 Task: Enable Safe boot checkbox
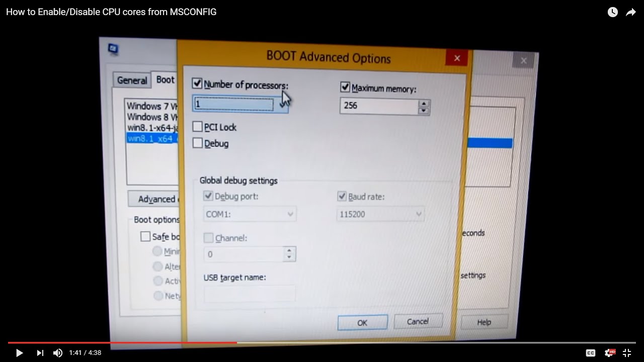pyautogui.click(x=145, y=236)
